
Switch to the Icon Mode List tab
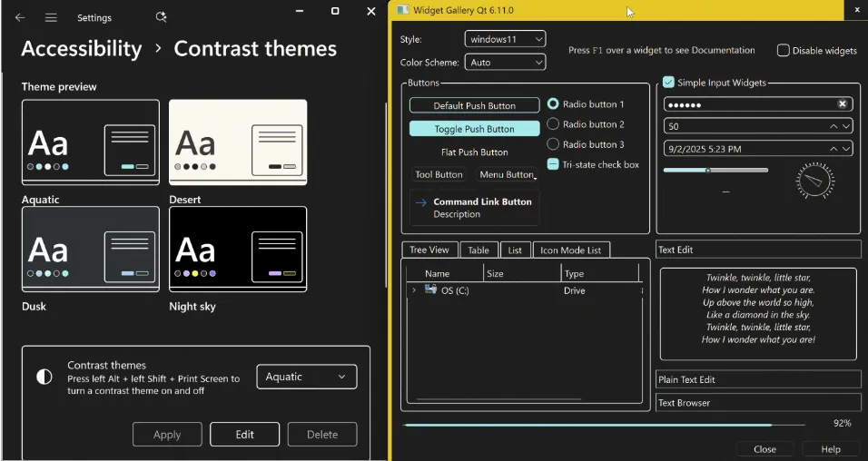[570, 250]
